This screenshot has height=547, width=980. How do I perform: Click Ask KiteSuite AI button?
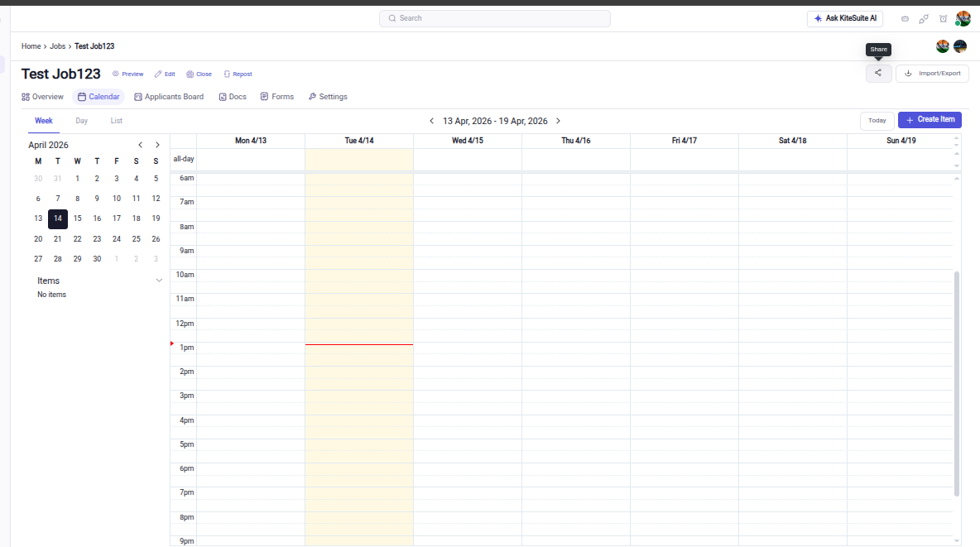click(x=845, y=19)
